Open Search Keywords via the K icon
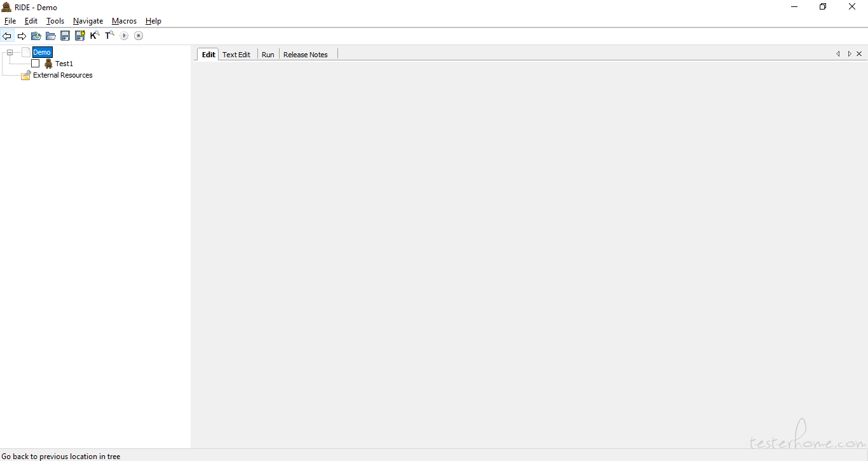The image size is (868, 461). coord(95,36)
